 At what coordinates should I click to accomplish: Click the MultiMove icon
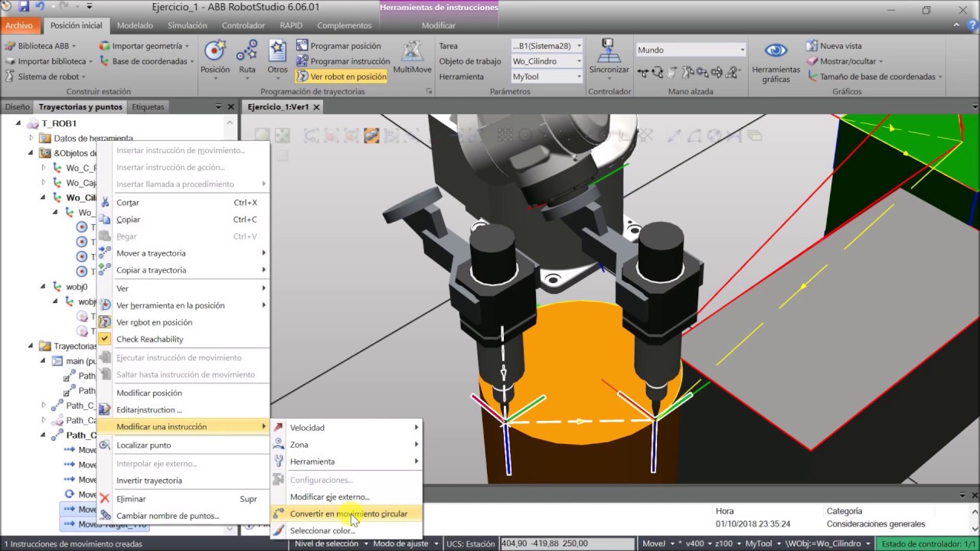point(412,51)
